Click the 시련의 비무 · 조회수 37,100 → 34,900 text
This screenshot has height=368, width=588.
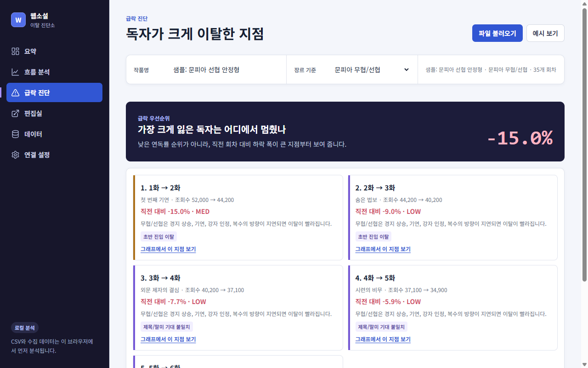click(x=401, y=290)
